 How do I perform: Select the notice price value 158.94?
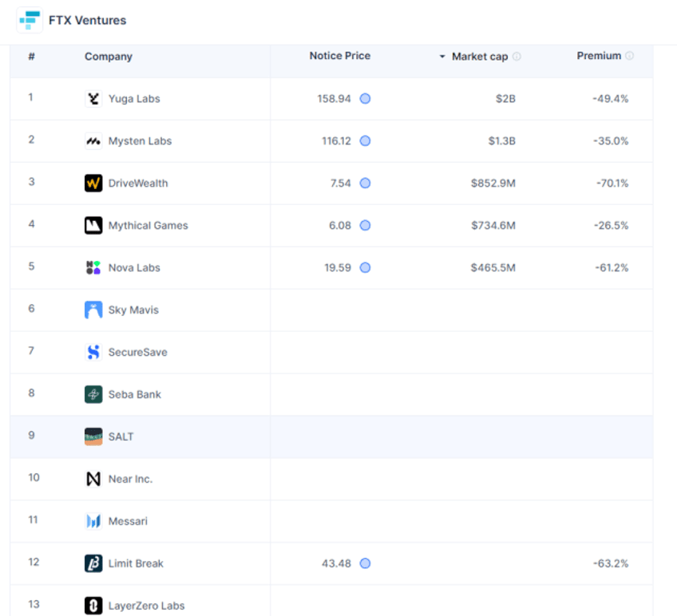click(335, 99)
